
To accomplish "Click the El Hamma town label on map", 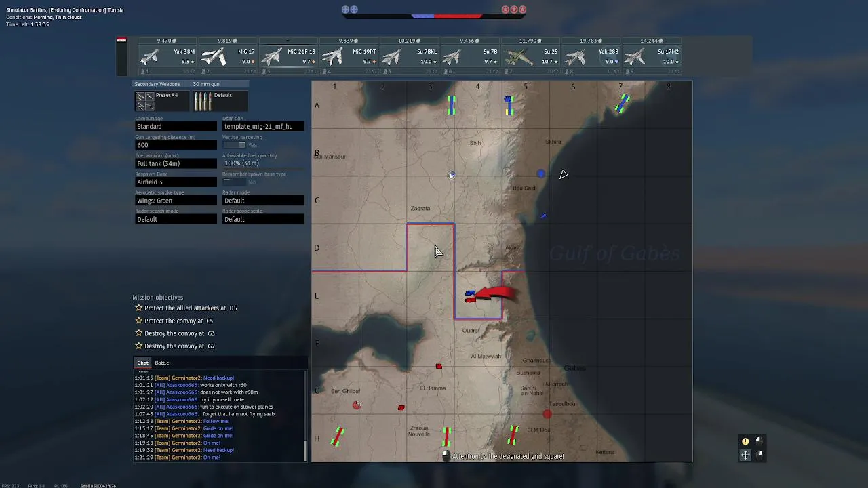I will pos(433,388).
